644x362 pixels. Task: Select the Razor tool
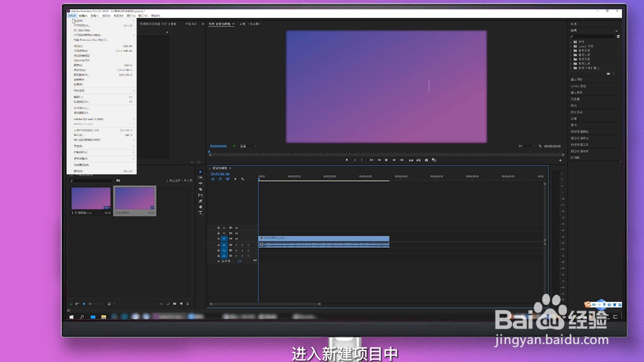click(x=200, y=189)
